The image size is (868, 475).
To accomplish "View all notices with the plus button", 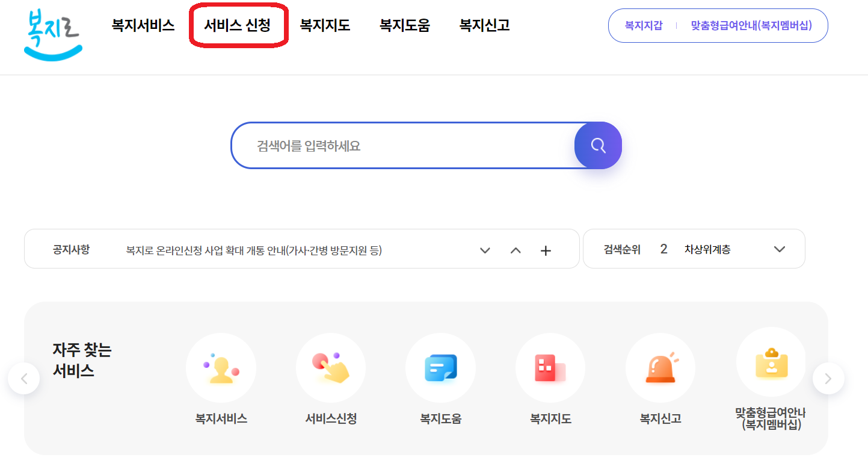I will tap(546, 250).
